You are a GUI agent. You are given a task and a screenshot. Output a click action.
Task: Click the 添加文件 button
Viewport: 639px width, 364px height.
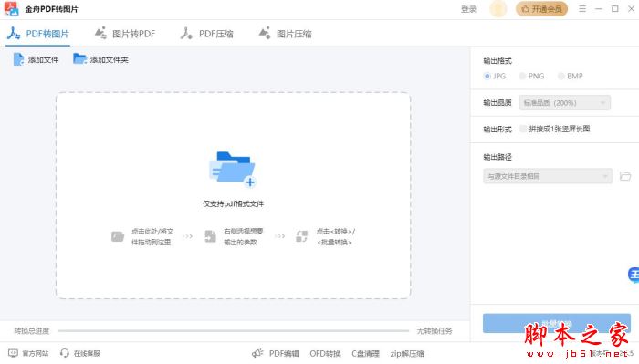click(36, 59)
